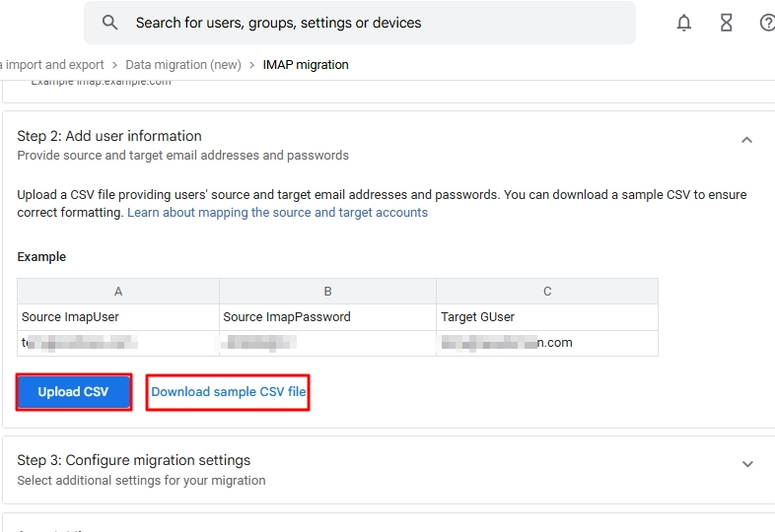
Task: Click the Step 3: Configure migration settings heading
Action: (x=133, y=460)
